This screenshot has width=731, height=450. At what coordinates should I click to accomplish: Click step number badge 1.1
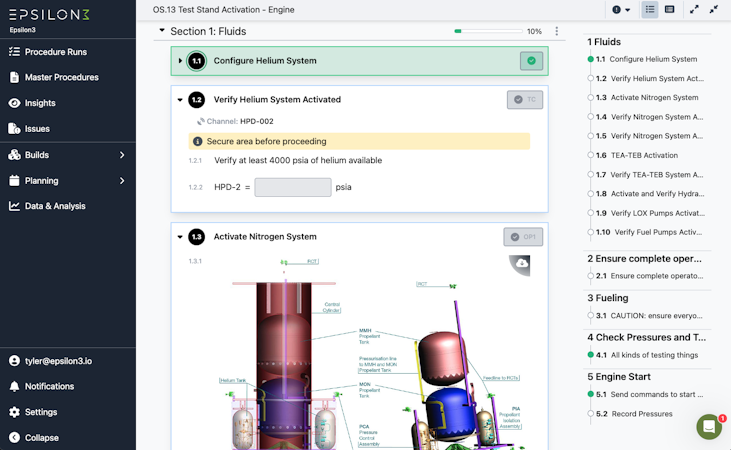(197, 61)
